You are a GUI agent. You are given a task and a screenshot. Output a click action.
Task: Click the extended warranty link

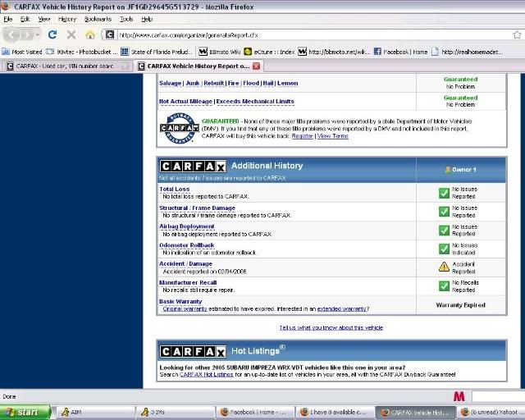pyautogui.click(x=342, y=308)
